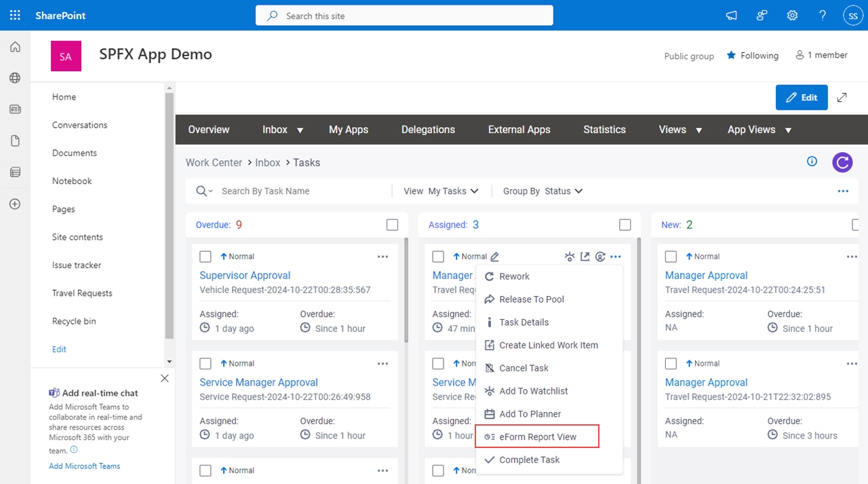The image size is (868, 484).
Task: Click the open-in-new-window icon on the Assigned card
Action: click(x=585, y=257)
